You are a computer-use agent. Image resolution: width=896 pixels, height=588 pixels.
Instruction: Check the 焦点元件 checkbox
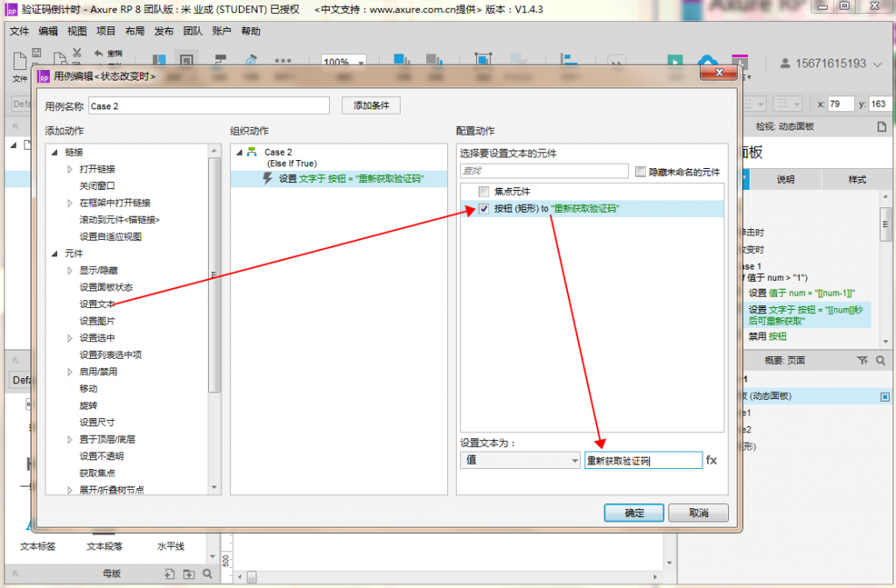(484, 192)
